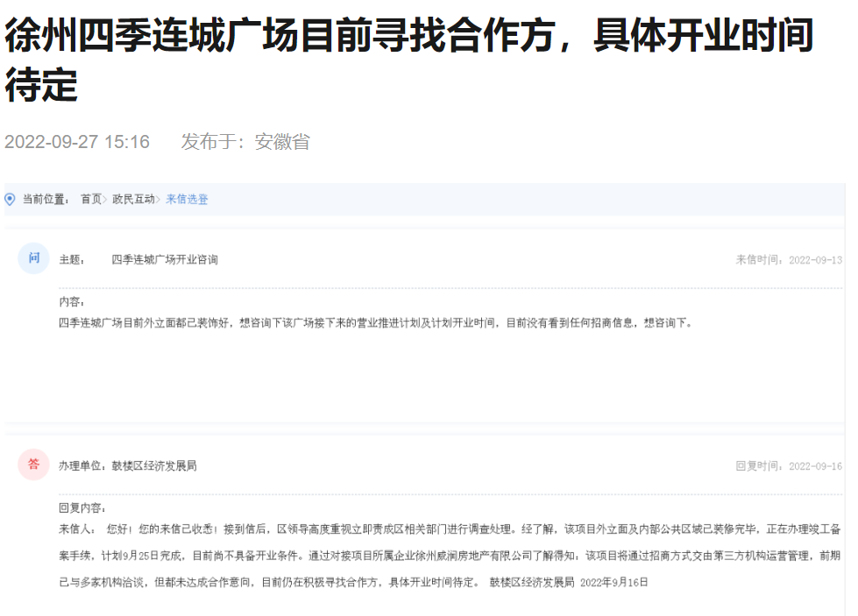Click the subject text 四季连城广场开业咨询
858x616 pixels.
coord(165,260)
